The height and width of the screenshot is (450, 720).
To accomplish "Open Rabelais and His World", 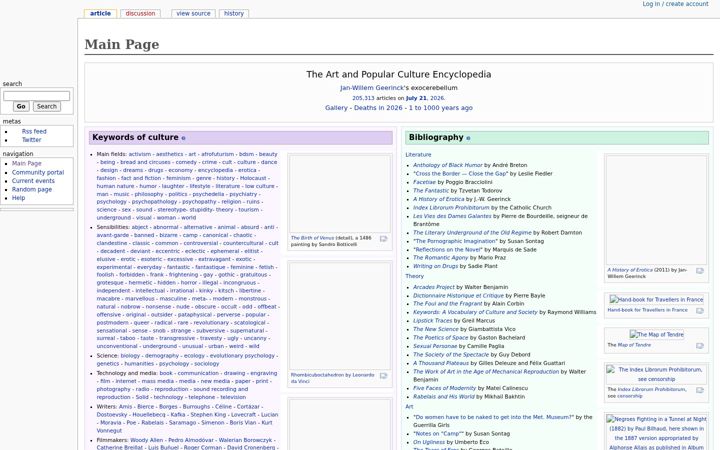I will [x=444, y=397].
